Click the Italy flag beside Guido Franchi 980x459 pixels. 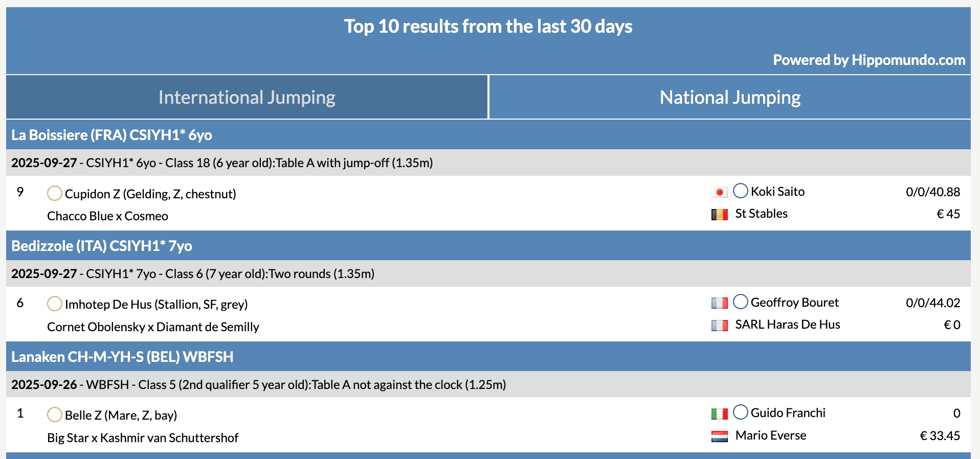click(x=719, y=414)
